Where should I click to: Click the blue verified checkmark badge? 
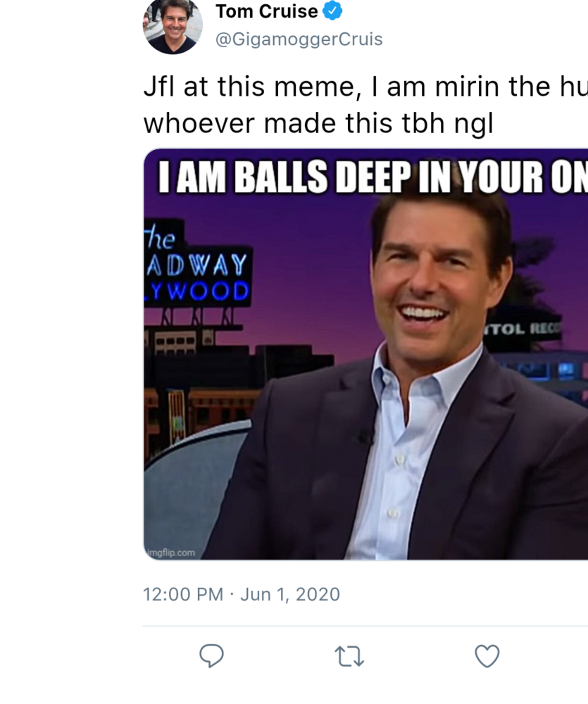click(332, 11)
